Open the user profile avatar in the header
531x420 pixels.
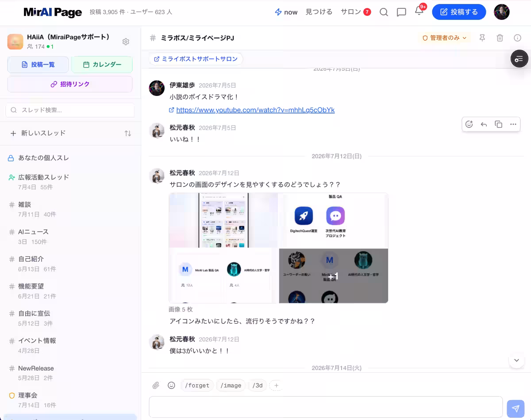point(501,12)
